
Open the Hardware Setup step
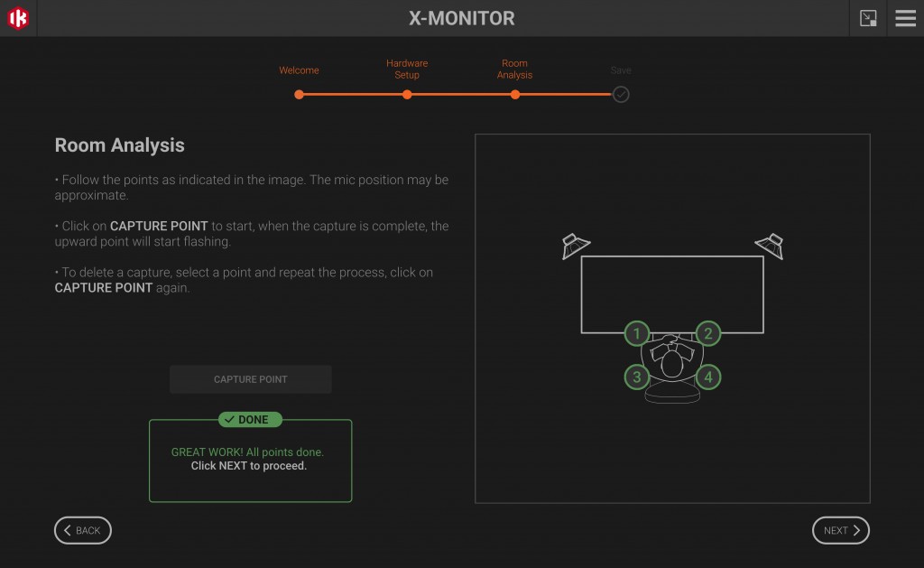(x=407, y=70)
